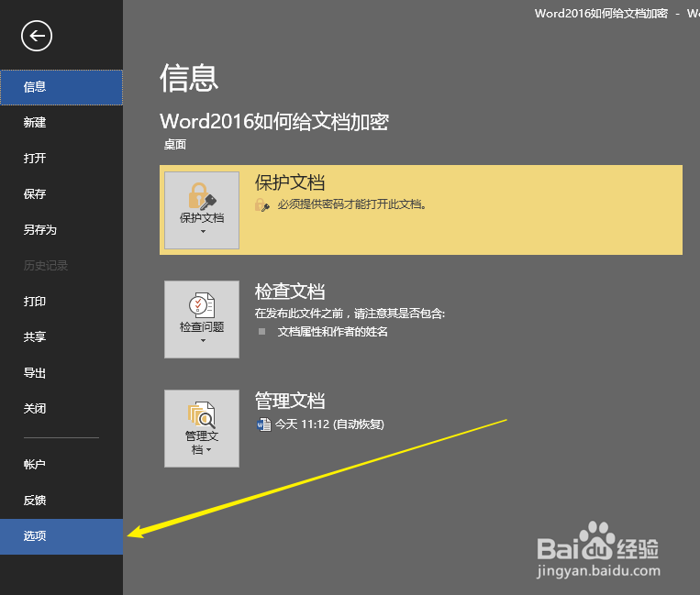This screenshot has height=595, width=700.
Task: Select 新建 in the sidebar
Action: pyautogui.click(x=61, y=123)
